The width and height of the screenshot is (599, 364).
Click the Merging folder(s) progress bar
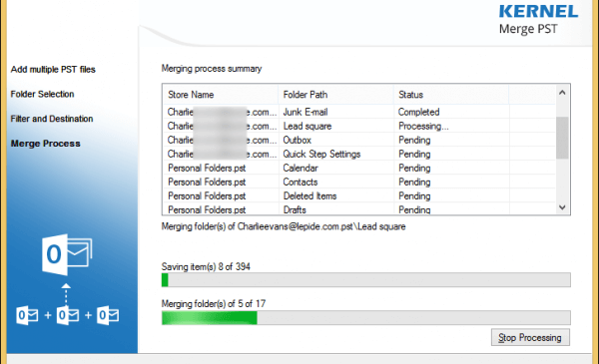click(x=366, y=317)
